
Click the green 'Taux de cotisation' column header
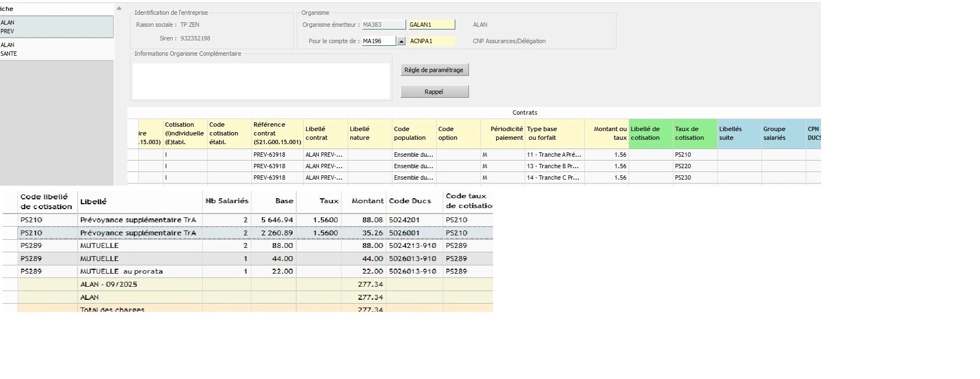click(x=694, y=134)
